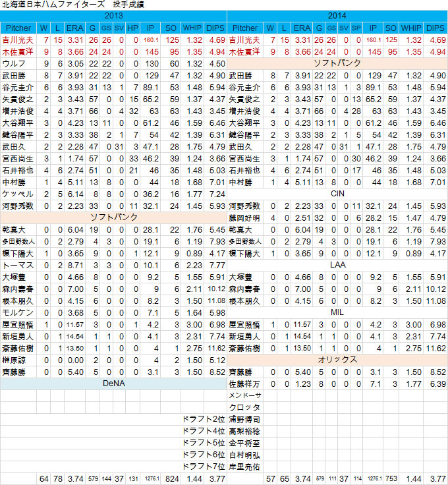Click the 2014 ソフトバンク destination row
The width and height of the screenshot is (448, 485).
tap(337, 63)
